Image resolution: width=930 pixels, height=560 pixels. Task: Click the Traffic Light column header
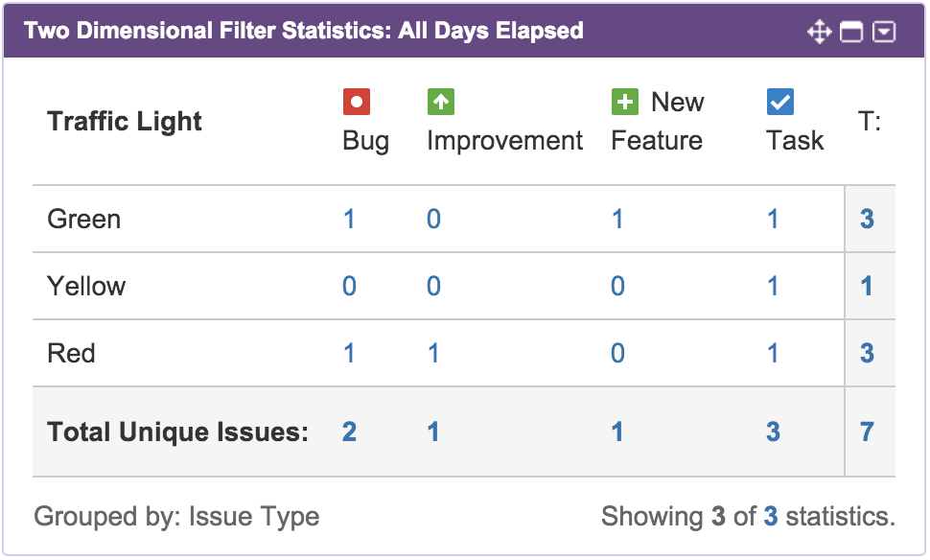(125, 122)
